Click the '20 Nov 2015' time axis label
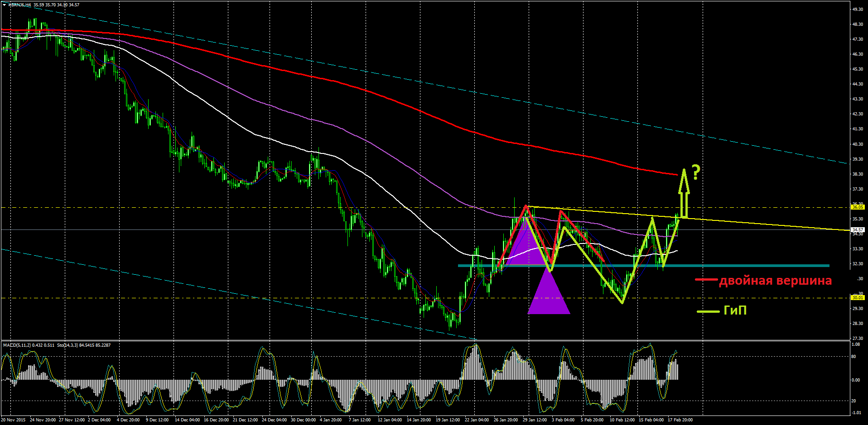The height and width of the screenshot is (425, 868). coord(13,420)
